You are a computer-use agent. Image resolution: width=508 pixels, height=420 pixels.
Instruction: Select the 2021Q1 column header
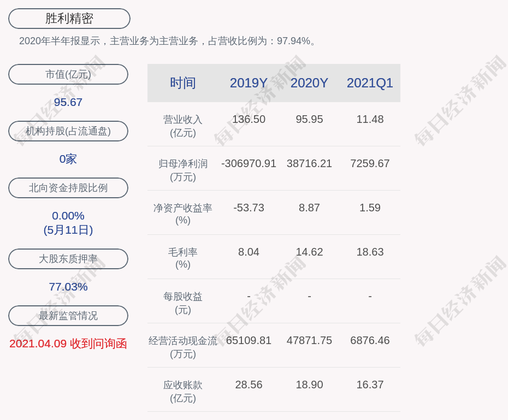point(370,83)
